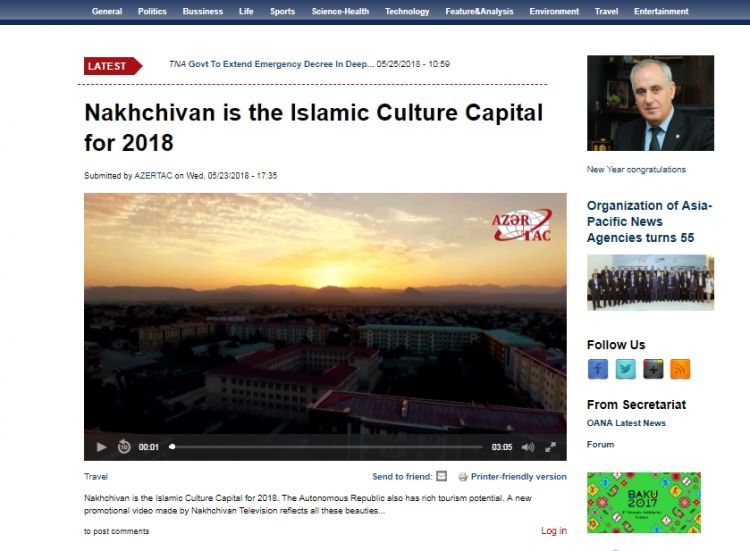
Task: Click the AZERTAC author link
Action: [x=153, y=176]
